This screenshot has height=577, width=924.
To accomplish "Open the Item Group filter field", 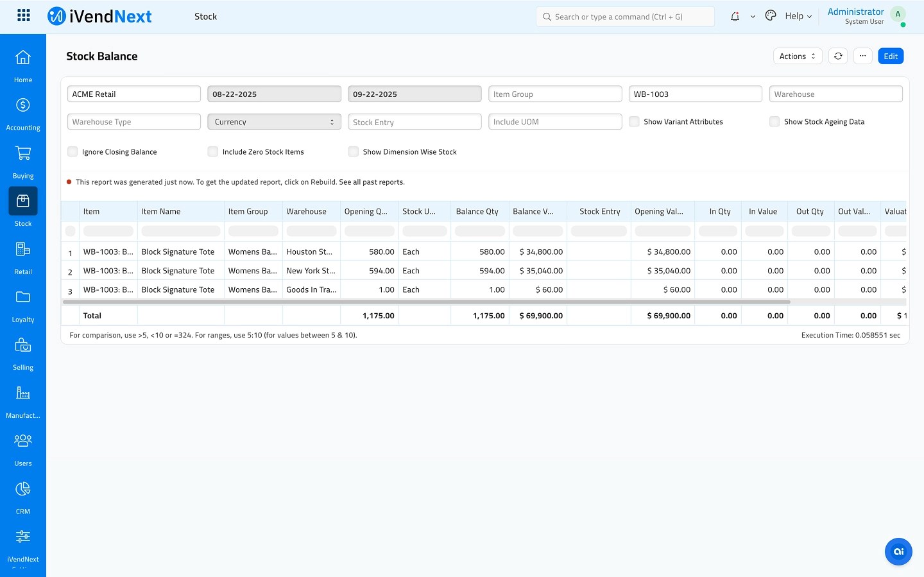I will click(x=555, y=94).
